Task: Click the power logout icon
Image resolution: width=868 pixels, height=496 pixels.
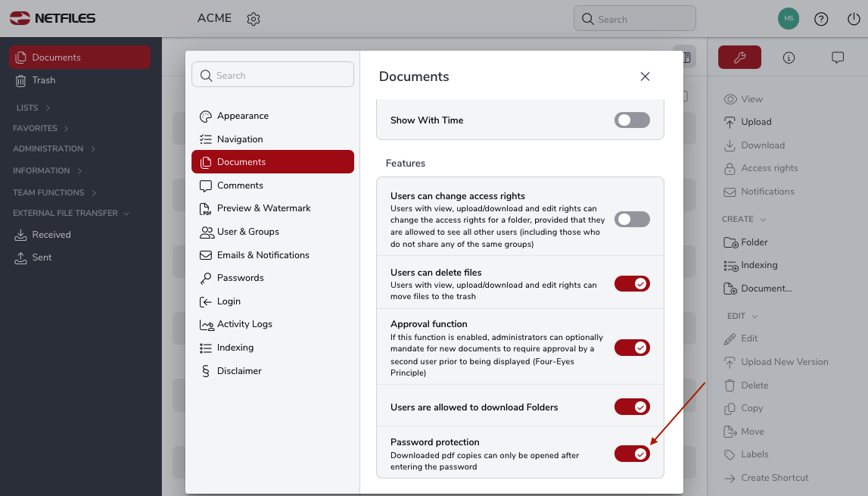Action: point(854,19)
